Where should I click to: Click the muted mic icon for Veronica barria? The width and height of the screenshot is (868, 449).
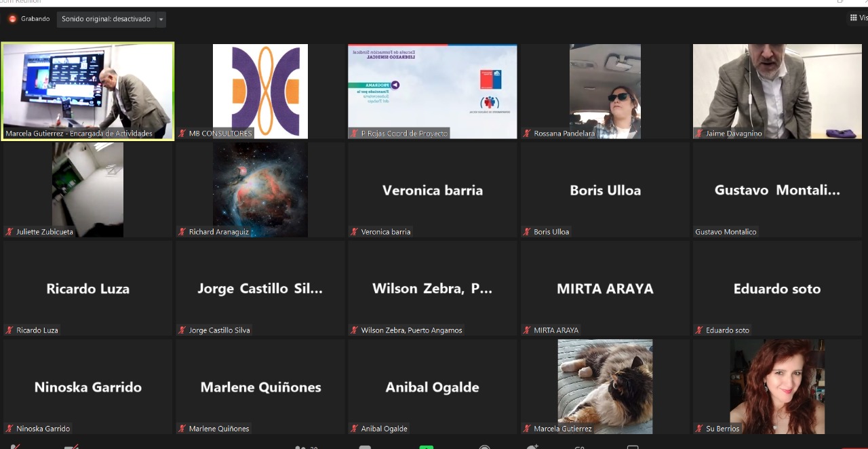355,232
